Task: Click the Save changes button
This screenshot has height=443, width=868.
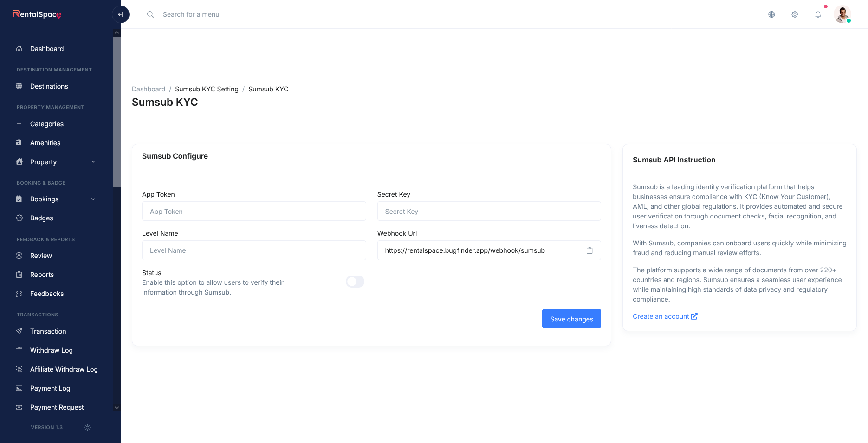Action: pyautogui.click(x=571, y=319)
